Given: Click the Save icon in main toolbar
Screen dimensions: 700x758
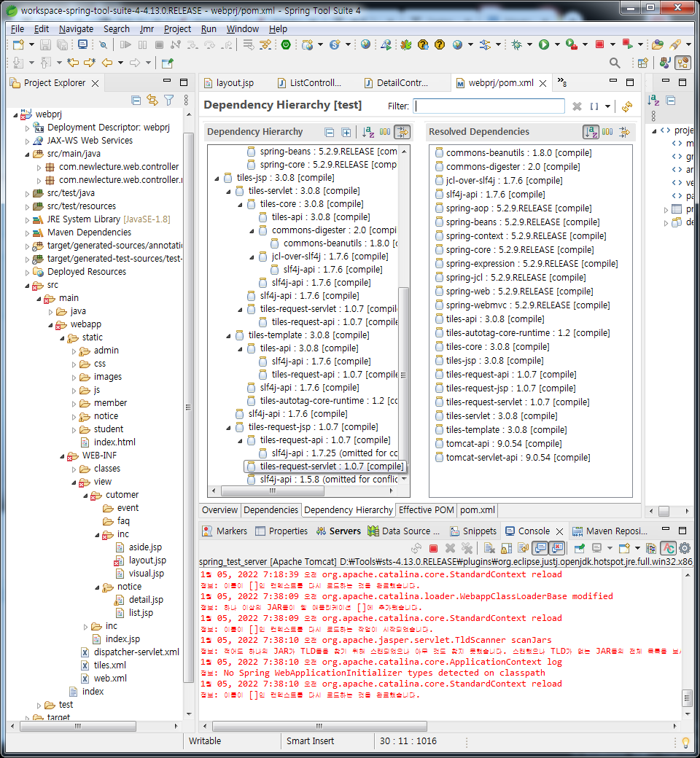Looking at the screenshot, I should pos(45,45).
